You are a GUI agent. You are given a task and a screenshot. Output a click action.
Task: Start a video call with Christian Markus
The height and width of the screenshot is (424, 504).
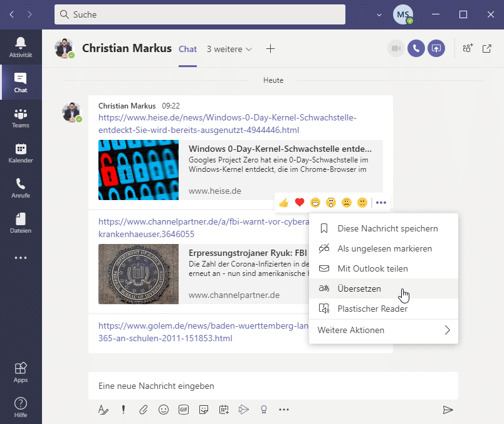click(396, 48)
